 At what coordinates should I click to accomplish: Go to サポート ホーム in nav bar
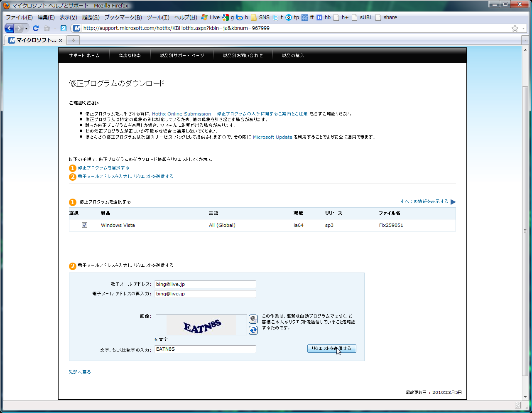pyautogui.click(x=84, y=55)
